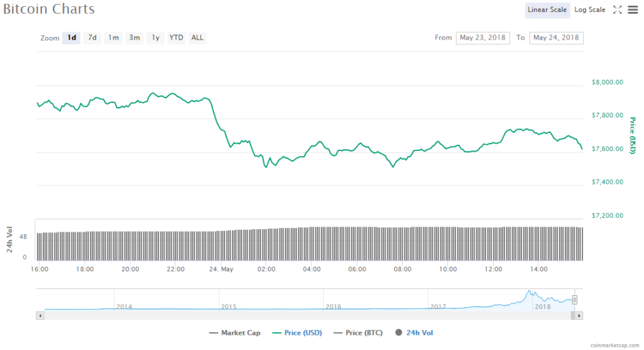Click the navigator scrollbar left arrow
This screenshot has height=350, width=644.
point(40,315)
